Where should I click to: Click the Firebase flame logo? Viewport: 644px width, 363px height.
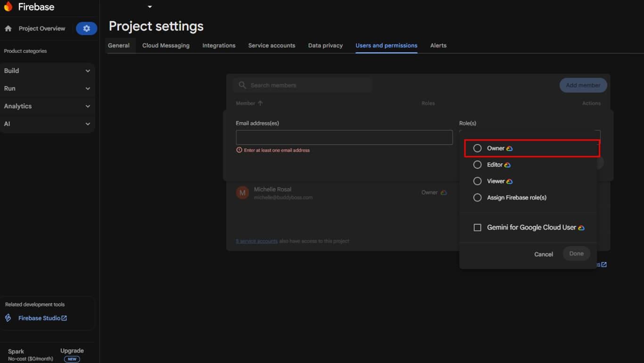(8, 7)
